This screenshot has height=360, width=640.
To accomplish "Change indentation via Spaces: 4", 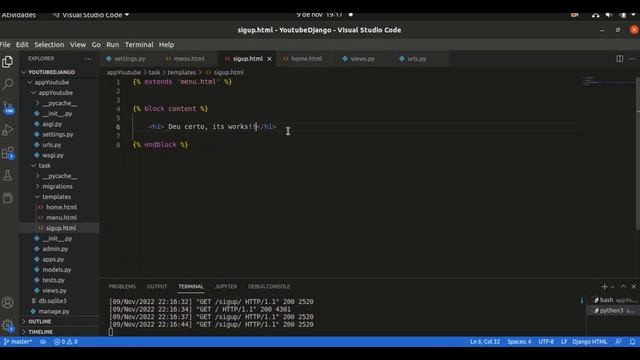I will coord(519,342).
